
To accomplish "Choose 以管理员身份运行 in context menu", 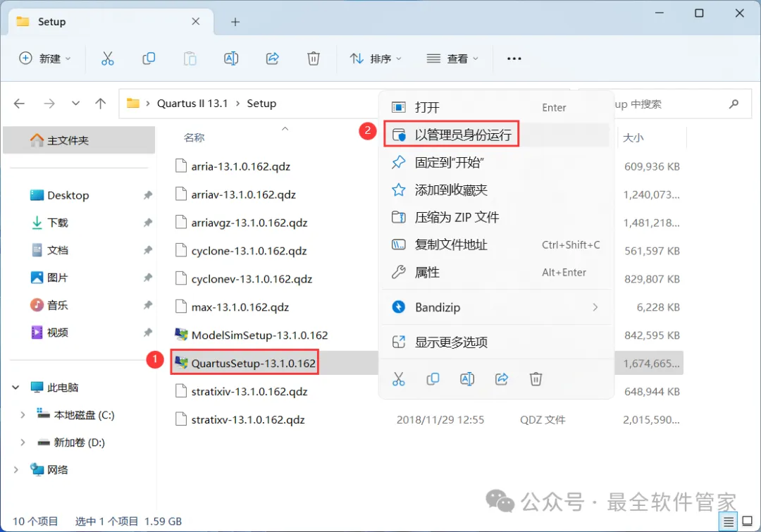I will [496, 135].
